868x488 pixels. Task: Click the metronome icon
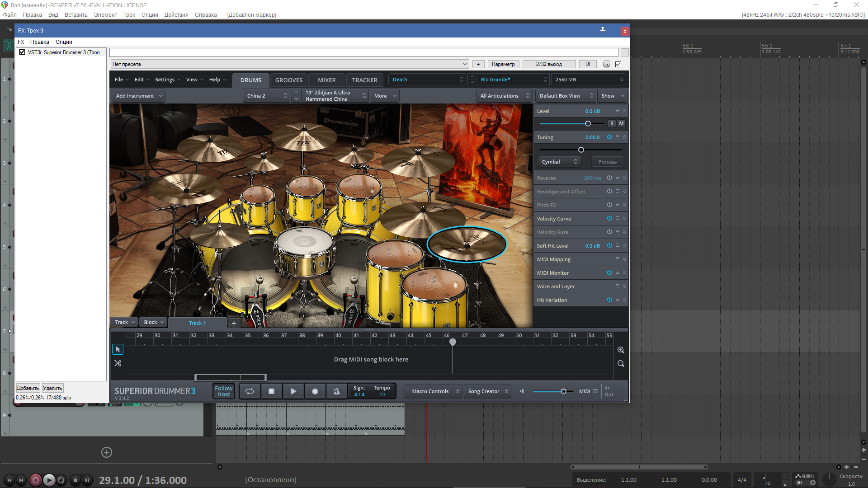tap(336, 391)
